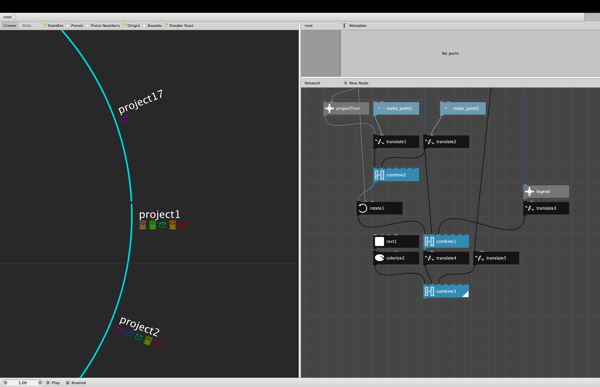Select the rotate1 node icon
The image size is (600, 387).
362,208
